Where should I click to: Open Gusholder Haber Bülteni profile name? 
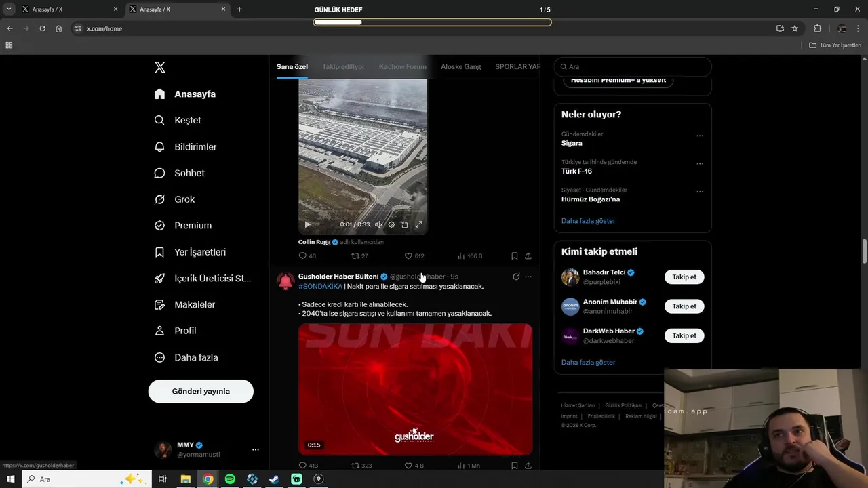[338, 277]
